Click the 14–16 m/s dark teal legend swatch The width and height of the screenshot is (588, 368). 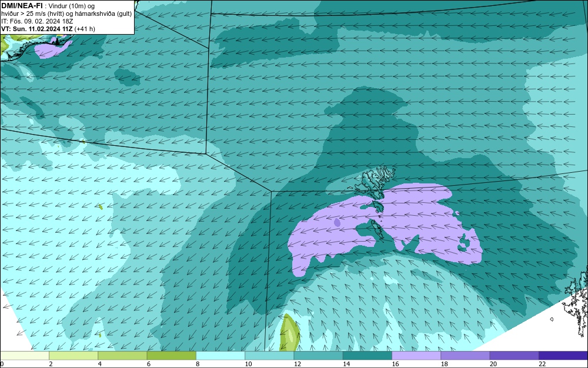[367, 356]
